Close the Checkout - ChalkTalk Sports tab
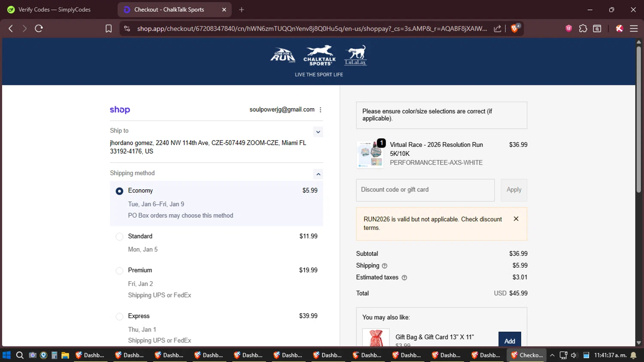644x362 pixels. (224, 9)
